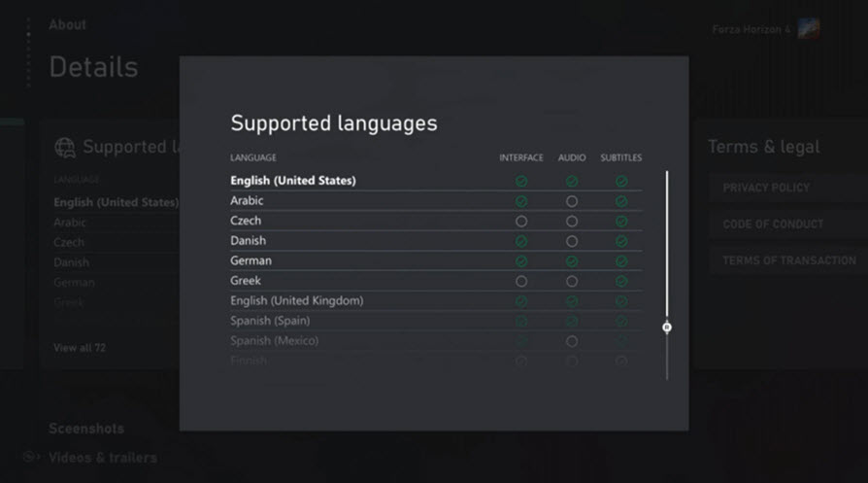Click the Danish subtitles checkmark icon
The image size is (868, 483).
621,241
